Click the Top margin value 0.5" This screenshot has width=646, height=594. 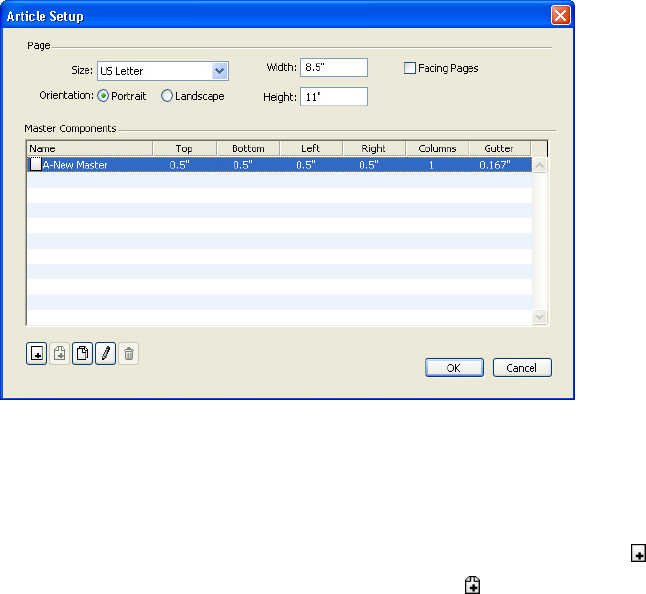[180, 165]
